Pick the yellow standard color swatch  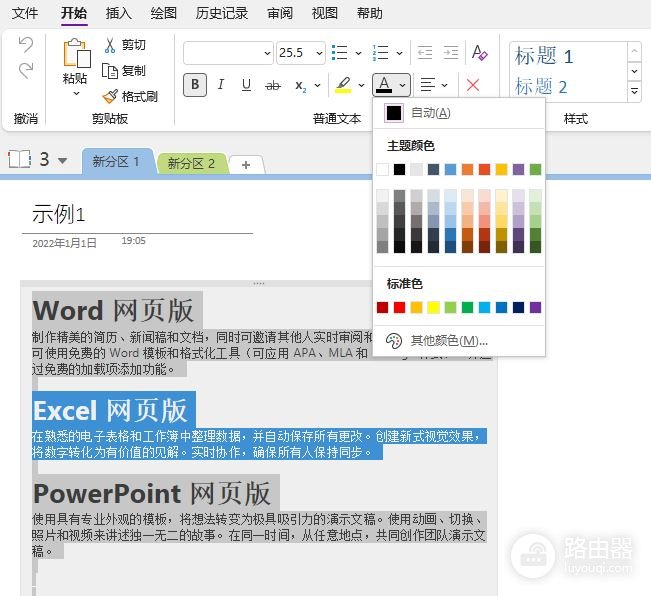pos(433,307)
